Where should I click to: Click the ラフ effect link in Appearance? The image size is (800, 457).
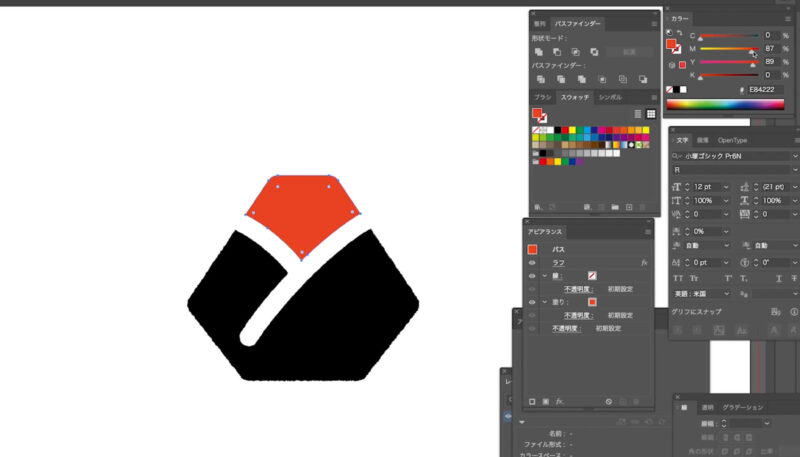559,263
